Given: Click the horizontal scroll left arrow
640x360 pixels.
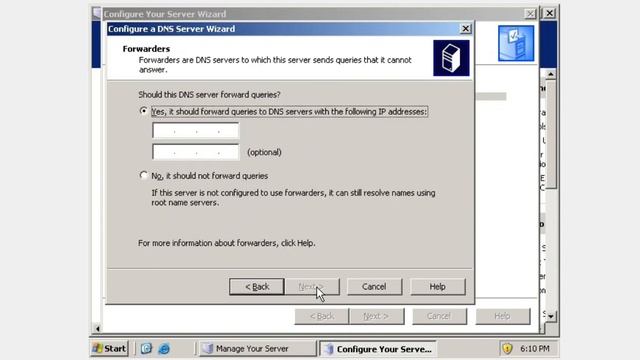Looking at the screenshot, I should pos(98,328).
